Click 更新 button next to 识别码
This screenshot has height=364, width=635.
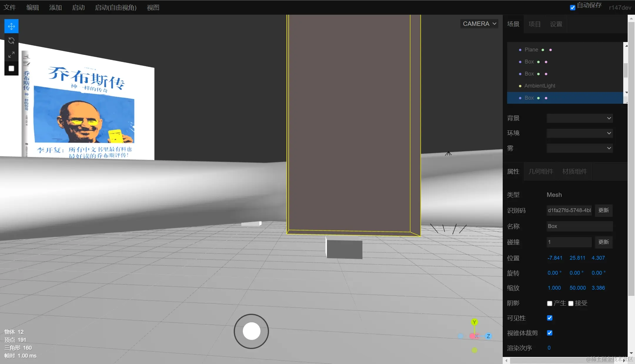[x=604, y=210]
